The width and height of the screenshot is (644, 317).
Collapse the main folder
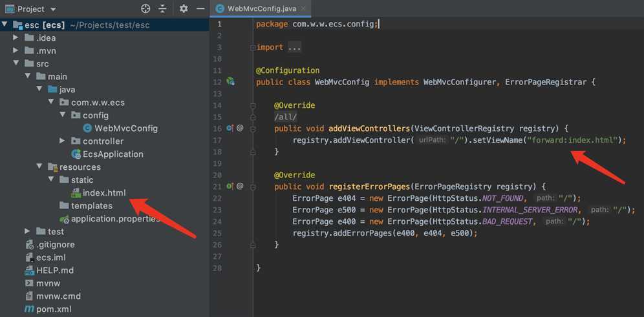tap(28, 77)
